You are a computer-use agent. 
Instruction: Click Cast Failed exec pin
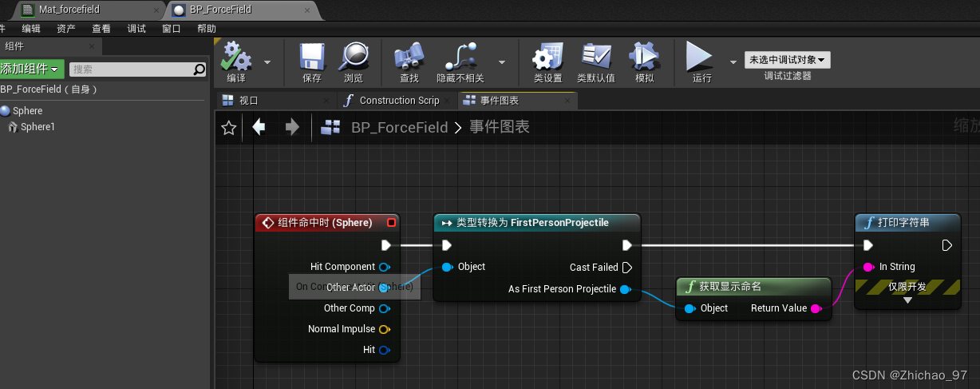pos(627,268)
